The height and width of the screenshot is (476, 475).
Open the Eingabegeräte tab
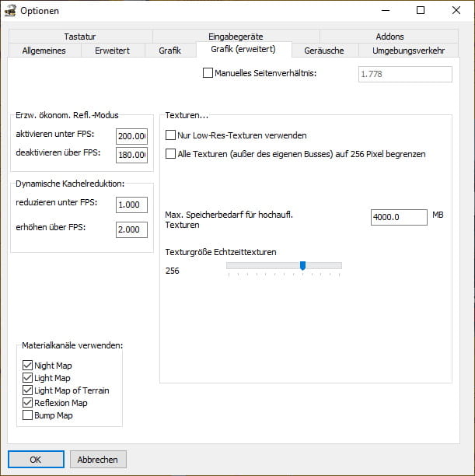pyautogui.click(x=236, y=37)
